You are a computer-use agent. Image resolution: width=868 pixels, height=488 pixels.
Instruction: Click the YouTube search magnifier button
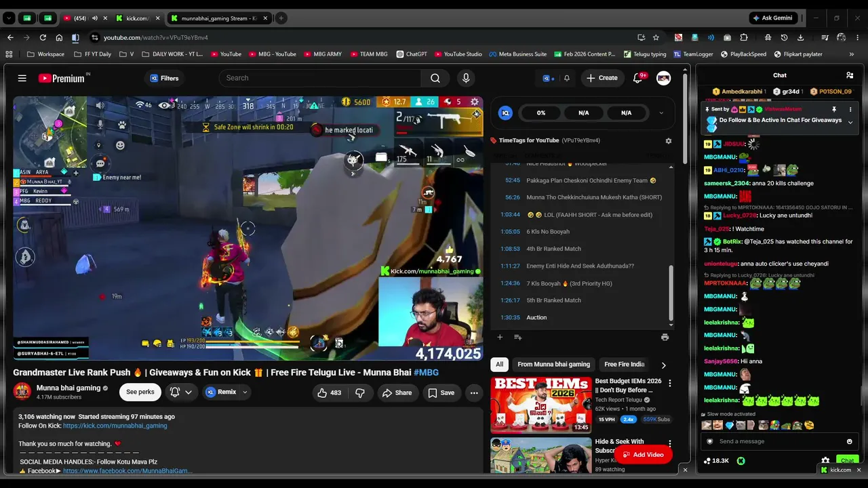coord(435,78)
